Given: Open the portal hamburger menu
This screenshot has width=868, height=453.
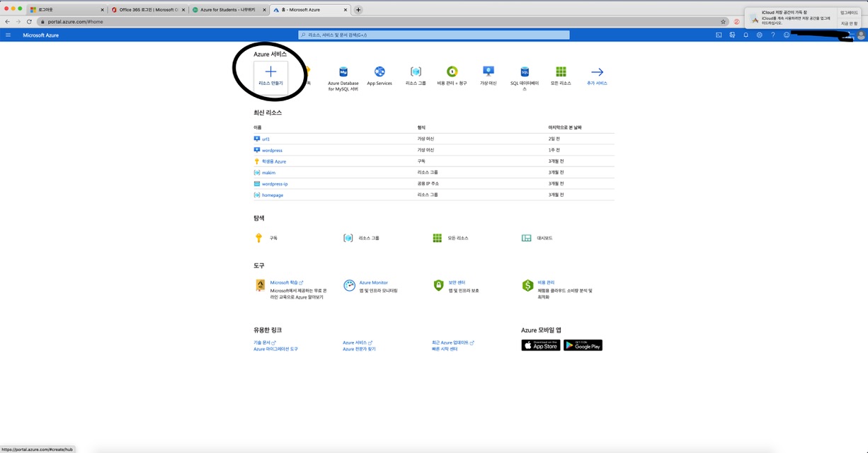Looking at the screenshot, I should pos(8,35).
